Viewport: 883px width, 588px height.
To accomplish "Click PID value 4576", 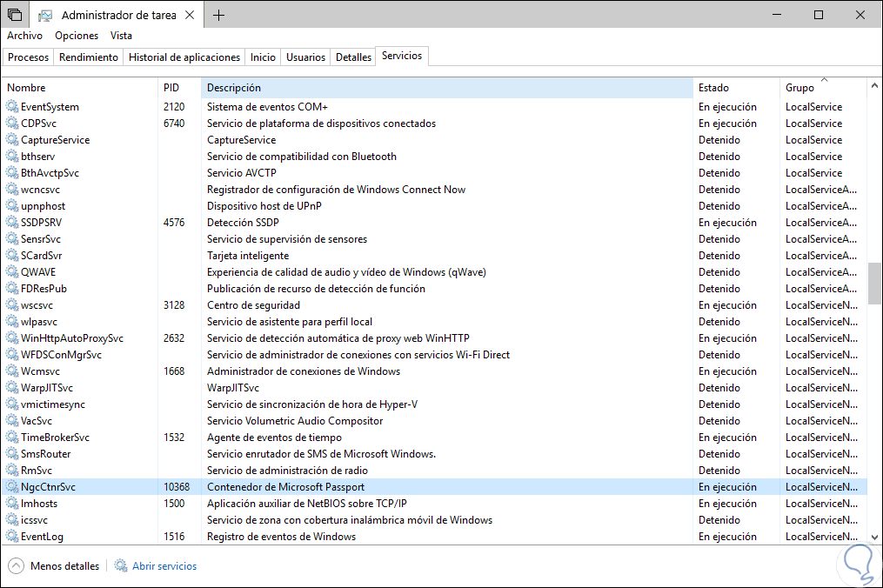I will (174, 223).
